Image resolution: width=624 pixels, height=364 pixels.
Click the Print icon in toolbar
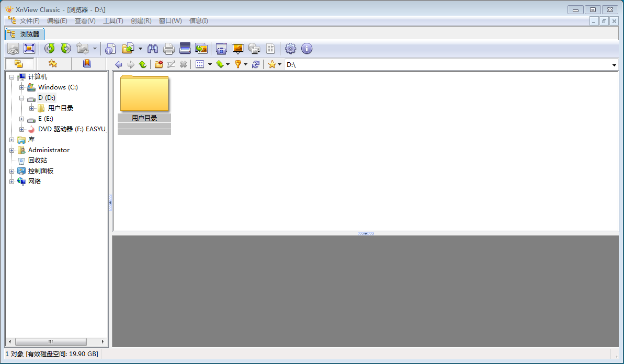pyautogui.click(x=169, y=49)
